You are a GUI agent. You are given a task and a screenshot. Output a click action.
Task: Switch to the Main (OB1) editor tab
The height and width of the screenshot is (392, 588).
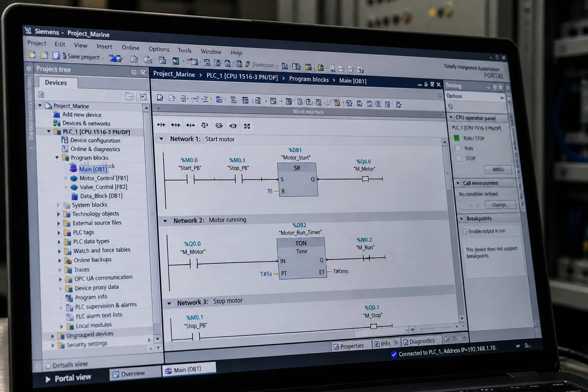pos(189,369)
